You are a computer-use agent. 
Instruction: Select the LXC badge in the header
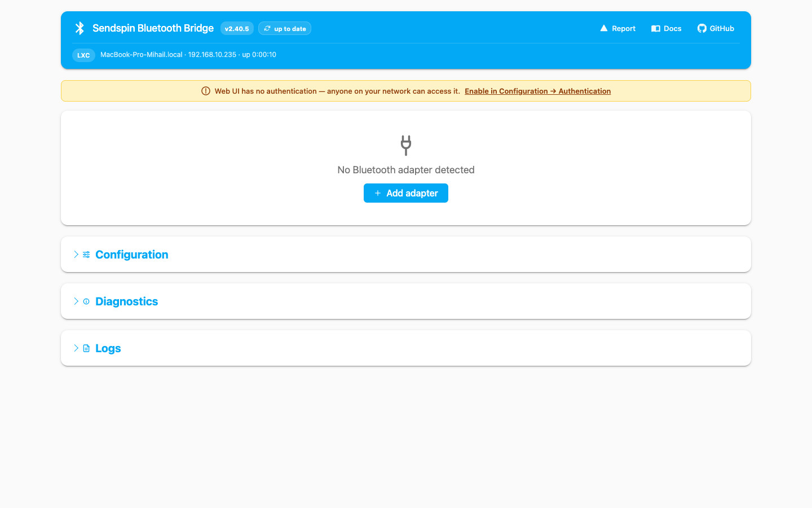pos(83,55)
